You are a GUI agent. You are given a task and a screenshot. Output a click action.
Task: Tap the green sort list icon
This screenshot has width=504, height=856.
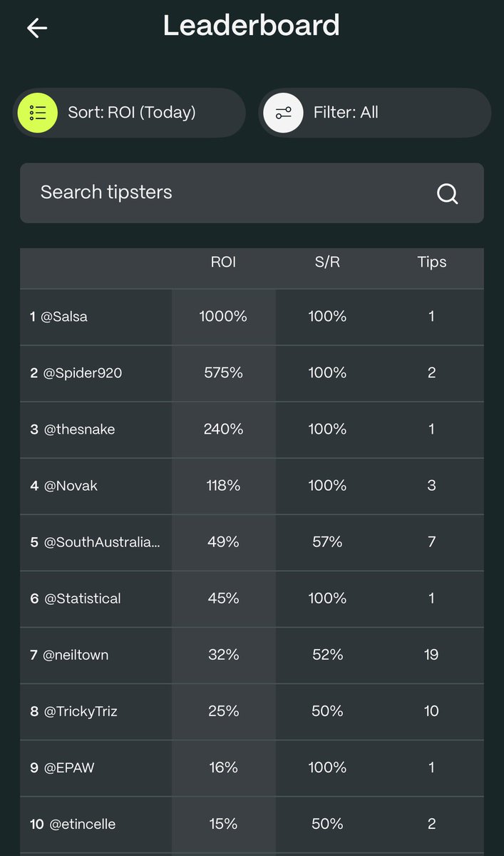click(x=37, y=113)
